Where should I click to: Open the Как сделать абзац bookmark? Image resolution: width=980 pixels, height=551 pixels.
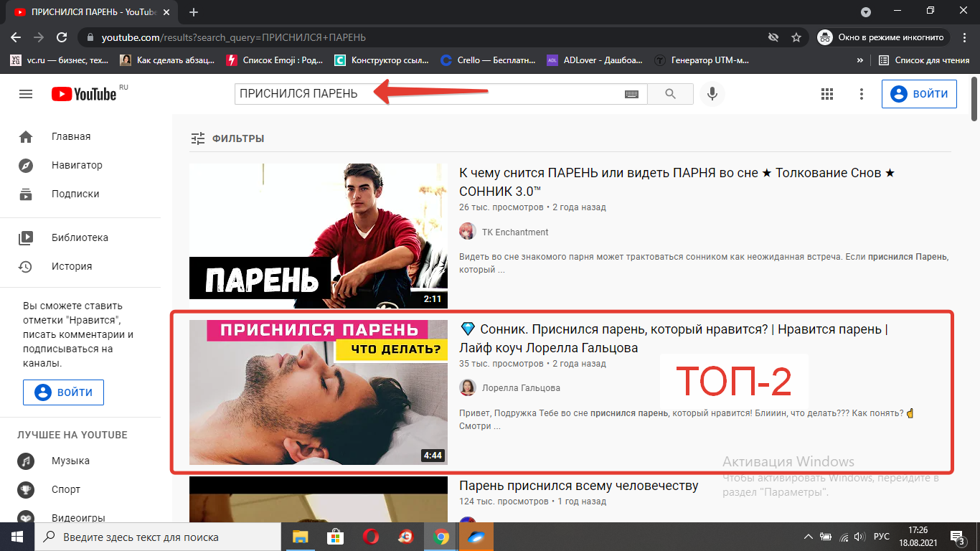[x=167, y=60]
